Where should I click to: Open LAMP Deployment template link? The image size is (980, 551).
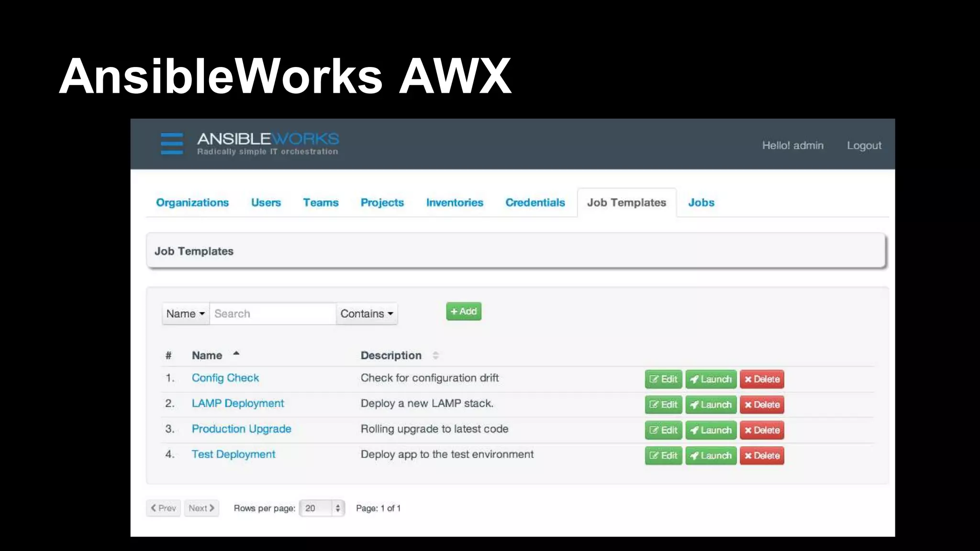pos(238,403)
